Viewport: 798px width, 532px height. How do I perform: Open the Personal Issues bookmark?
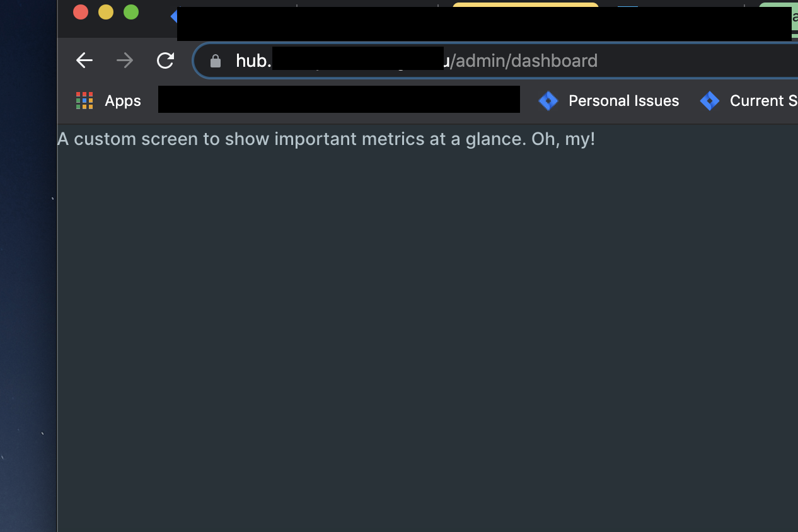[x=623, y=100]
